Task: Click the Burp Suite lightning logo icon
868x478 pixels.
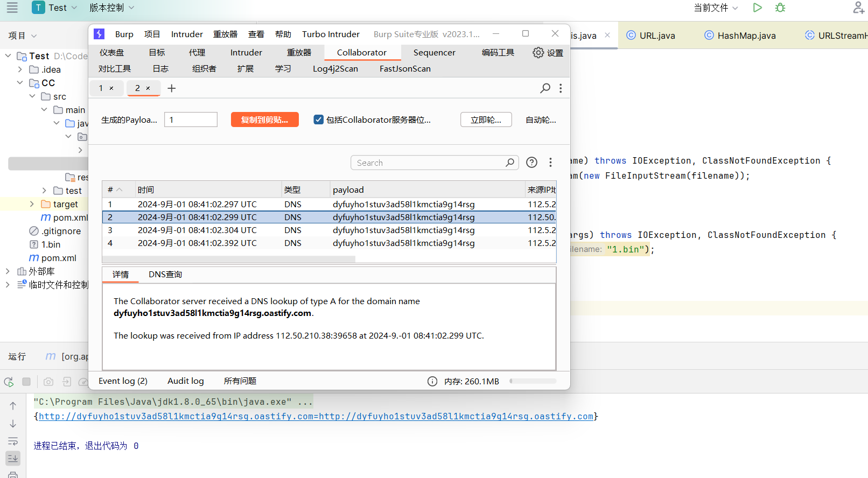Action: 99,34
